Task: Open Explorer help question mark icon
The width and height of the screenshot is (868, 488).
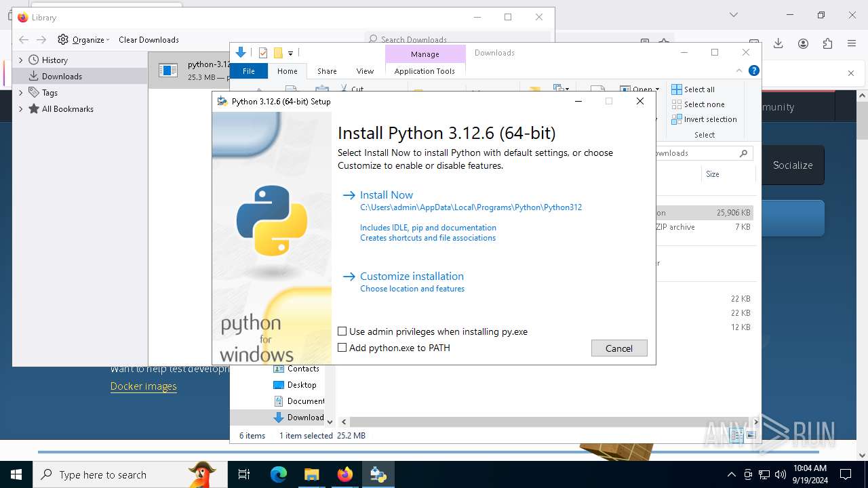Action: [x=753, y=70]
